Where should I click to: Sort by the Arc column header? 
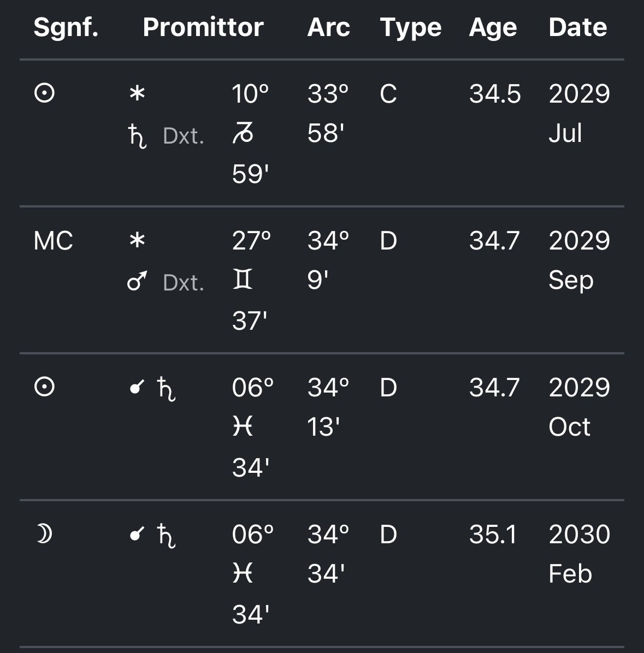coord(329,27)
